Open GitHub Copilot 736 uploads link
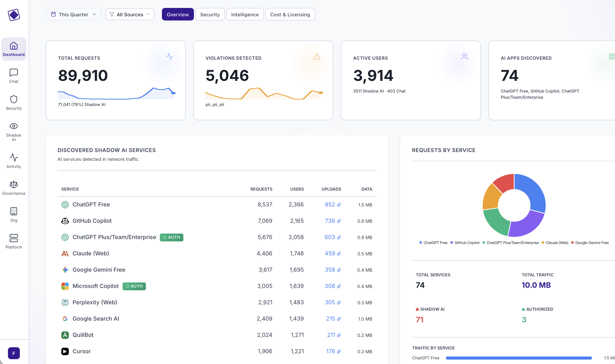 coord(333,221)
